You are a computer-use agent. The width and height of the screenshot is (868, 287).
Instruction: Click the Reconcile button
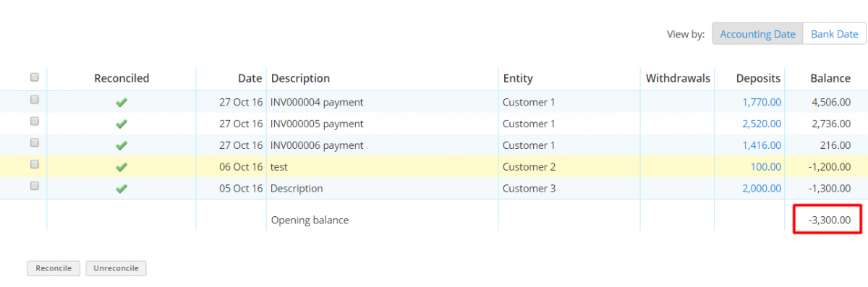tap(54, 268)
